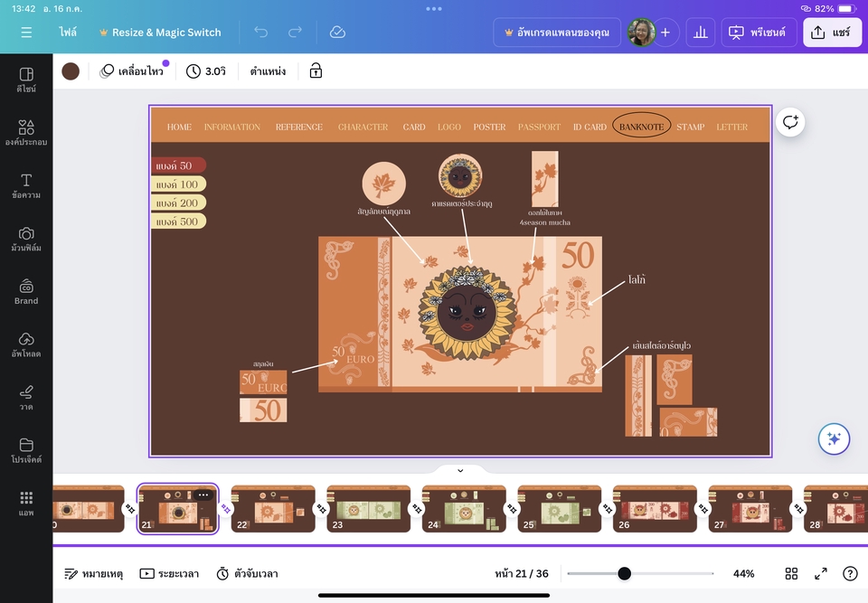868x603 pixels.
Task: Open the แชร์ share button
Action: (x=832, y=33)
